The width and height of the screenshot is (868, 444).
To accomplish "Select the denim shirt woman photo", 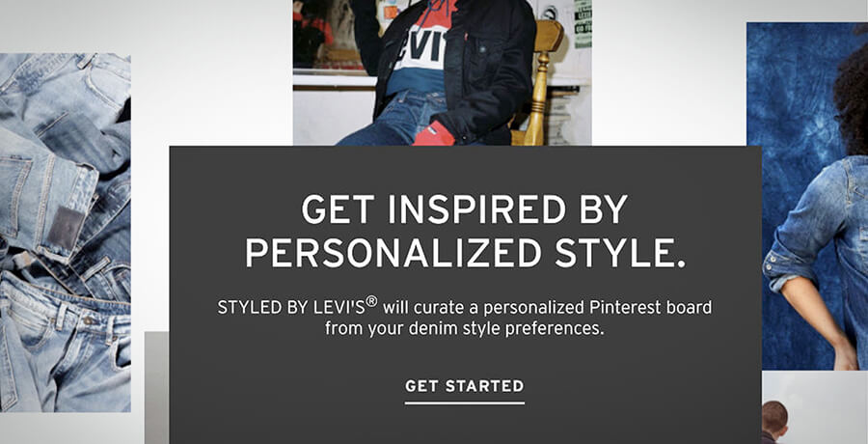I will click(x=807, y=196).
